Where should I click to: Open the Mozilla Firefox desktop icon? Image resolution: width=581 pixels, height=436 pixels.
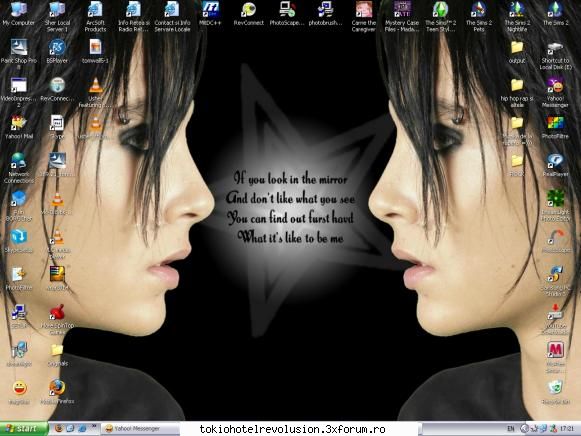pos(57,392)
